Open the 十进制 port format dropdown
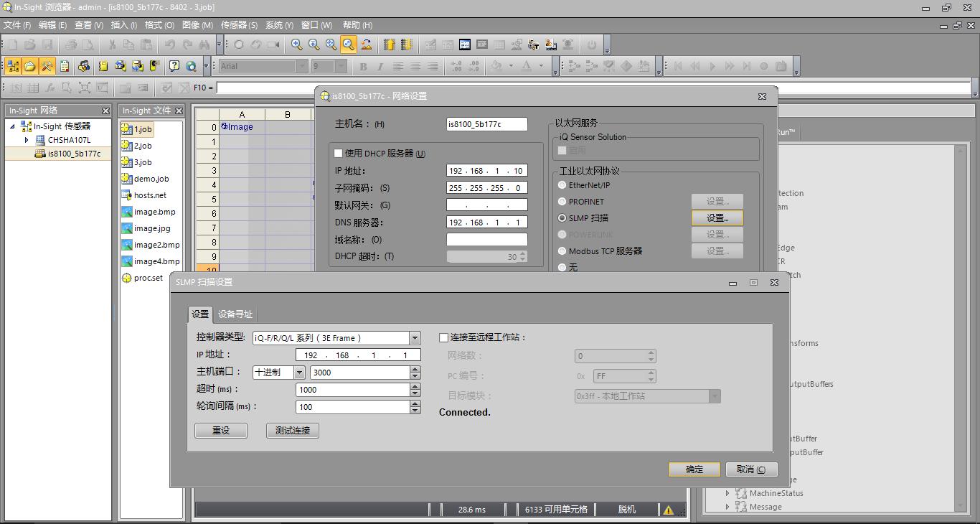The image size is (980, 524). [299, 373]
